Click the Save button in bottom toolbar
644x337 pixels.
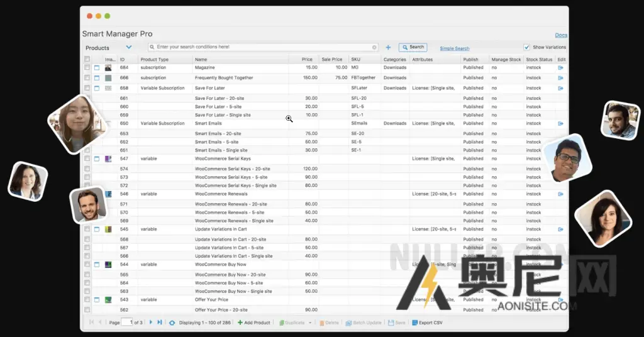point(397,323)
